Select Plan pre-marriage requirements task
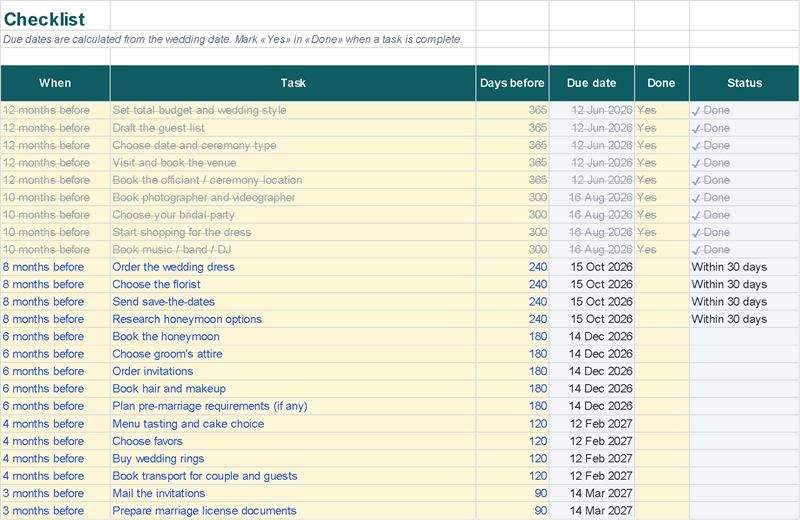This screenshot has width=800, height=520. (x=293, y=406)
